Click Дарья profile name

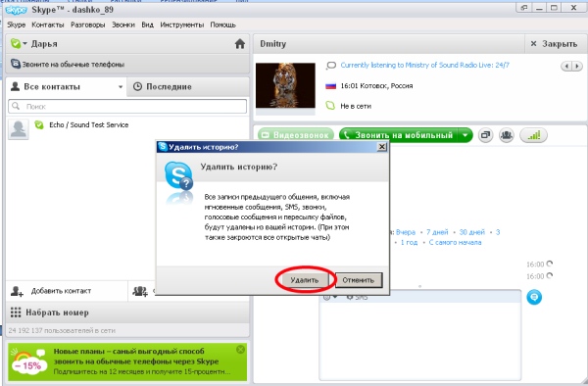pyautogui.click(x=44, y=44)
